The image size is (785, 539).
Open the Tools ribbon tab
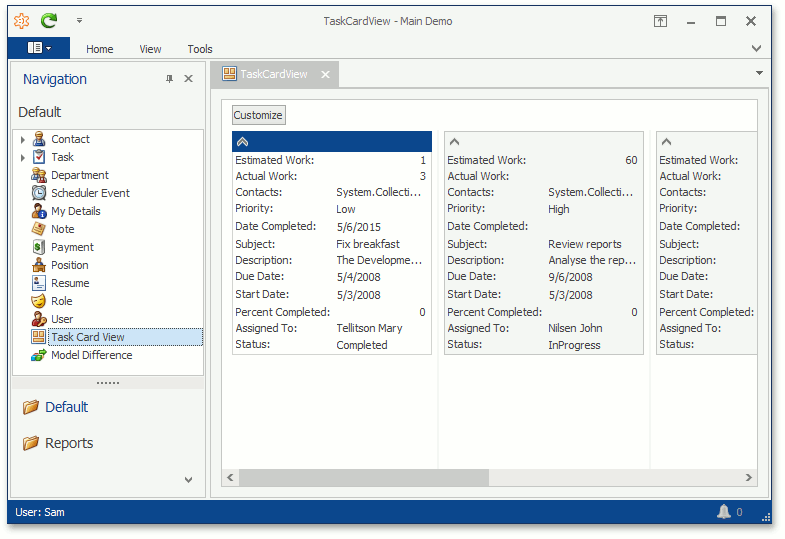click(200, 49)
